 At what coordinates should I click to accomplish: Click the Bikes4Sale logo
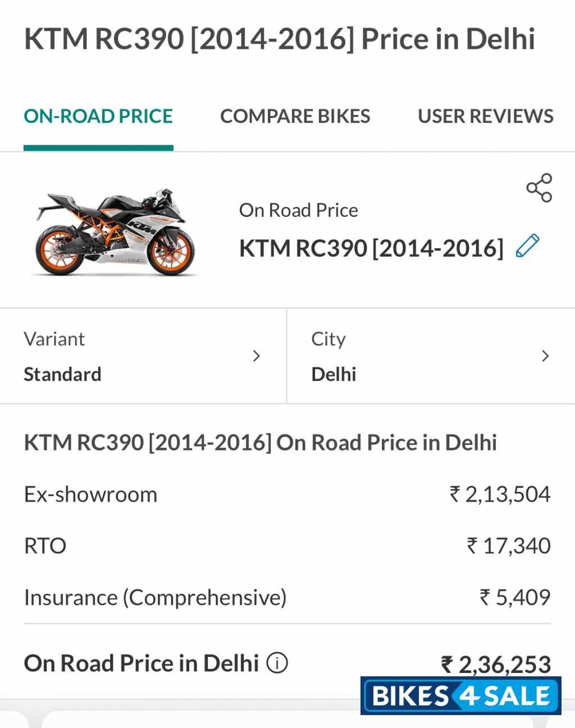click(459, 695)
